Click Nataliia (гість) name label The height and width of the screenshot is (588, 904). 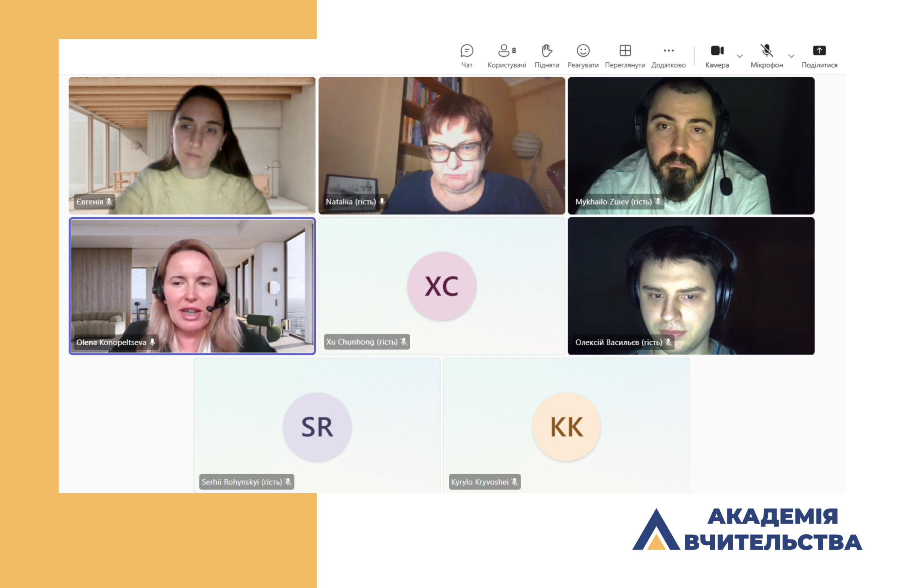pos(351,202)
